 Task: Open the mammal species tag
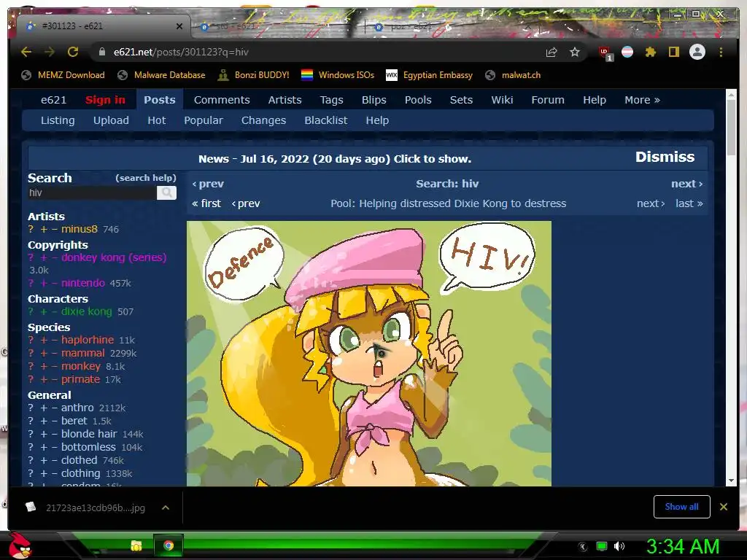[x=83, y=353]
